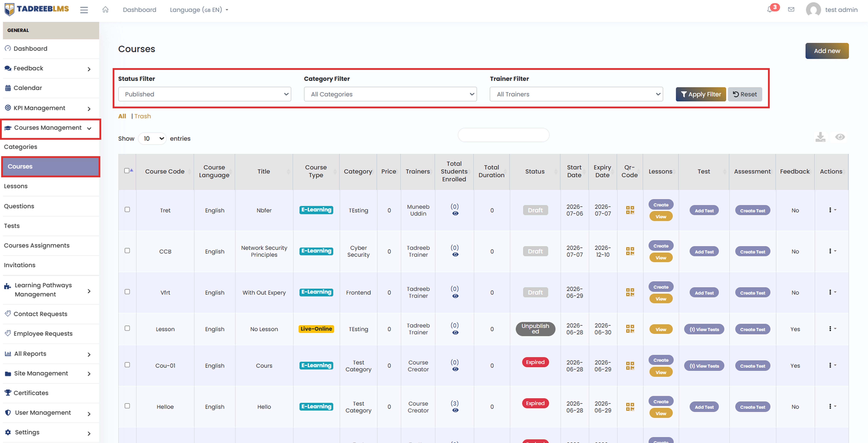Tick the select-all checkbox in table header
The width and height of the screenshot is (868, 443).
pos(127,171)
